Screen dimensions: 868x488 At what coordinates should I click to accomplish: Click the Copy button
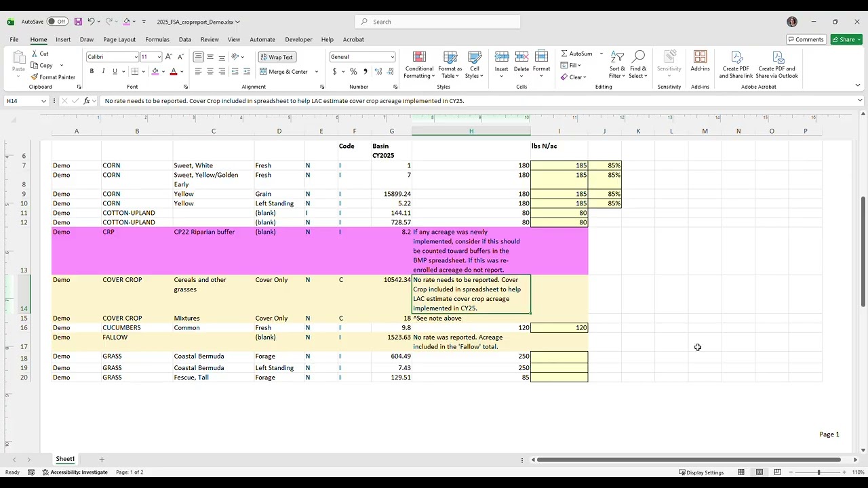click(x=43, y=66)
